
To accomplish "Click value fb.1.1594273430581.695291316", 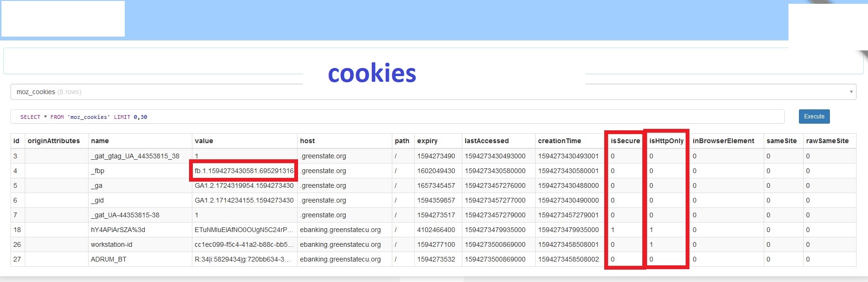I will click(x=244, y=171).
